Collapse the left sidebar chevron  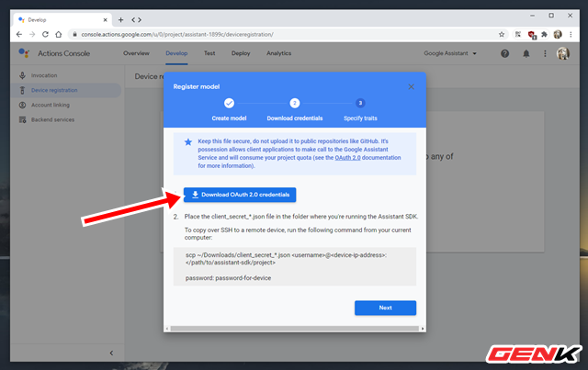(x=111, y=353)
